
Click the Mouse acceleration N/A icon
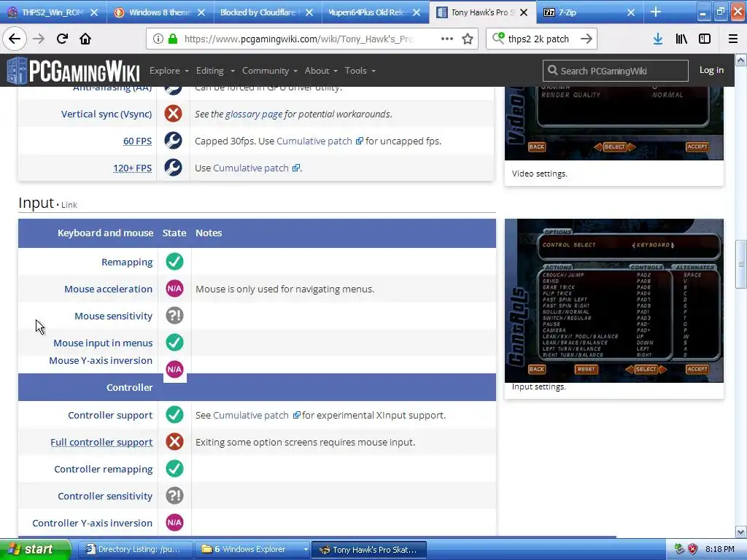tap(174, 289)
